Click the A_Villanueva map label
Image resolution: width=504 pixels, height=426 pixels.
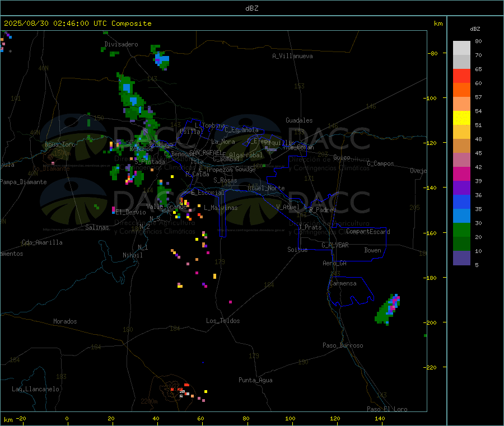click(x=292, y=56)
